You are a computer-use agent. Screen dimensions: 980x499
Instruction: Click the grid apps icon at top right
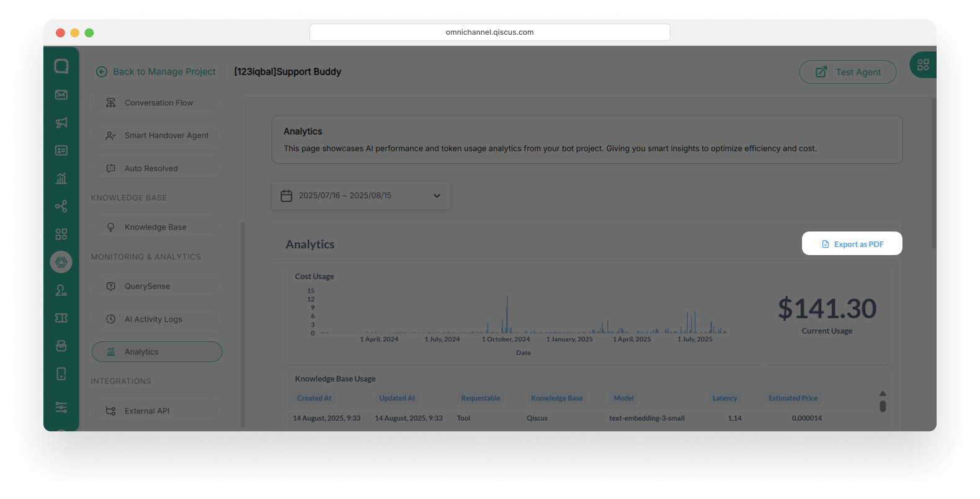(923, 65)
